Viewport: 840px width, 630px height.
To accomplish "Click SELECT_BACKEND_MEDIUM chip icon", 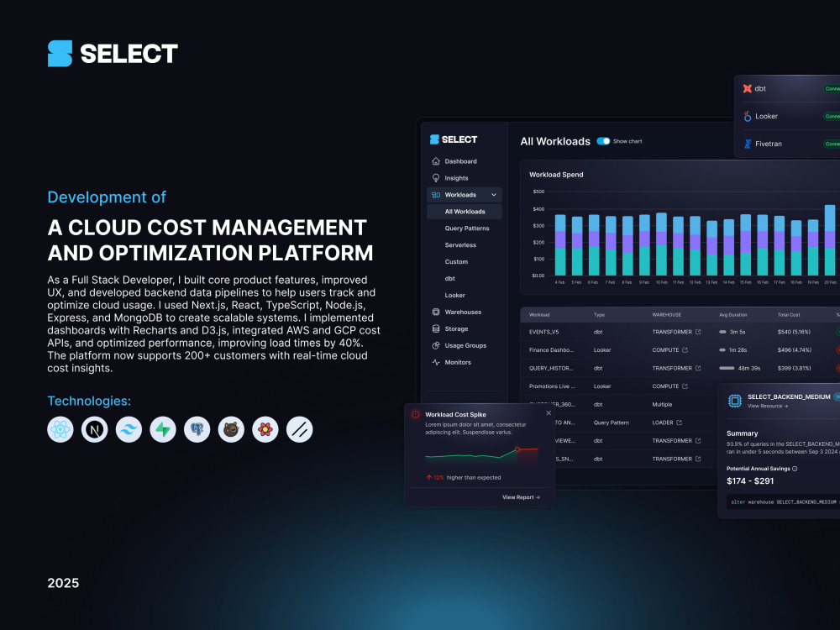I will pos(735,400).
